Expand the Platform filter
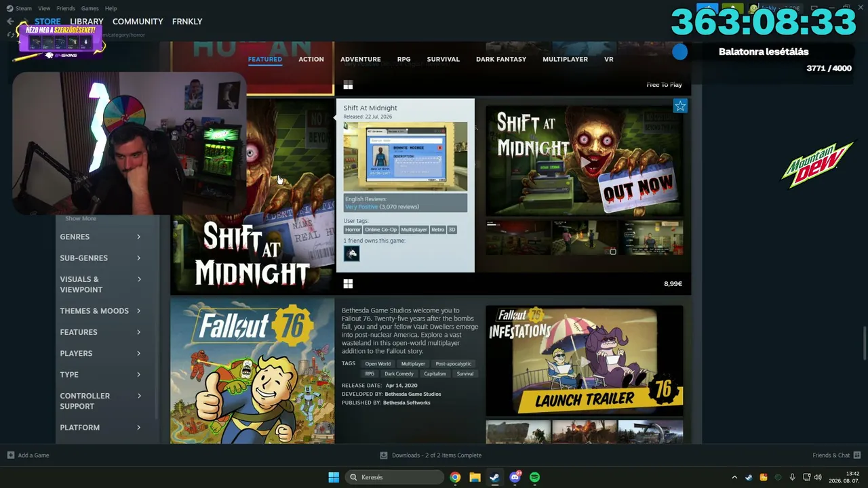This screenshot has height=488, width=868. pyautogui.click(x=100, y=428)
